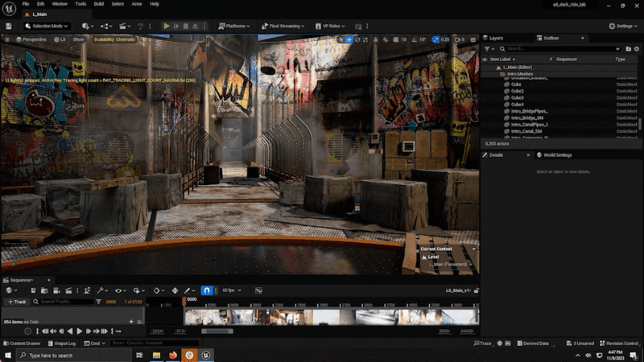Expand the Perspective viewport dropdown
This screenshot has height=362, width=644.
tap(33, 39)
